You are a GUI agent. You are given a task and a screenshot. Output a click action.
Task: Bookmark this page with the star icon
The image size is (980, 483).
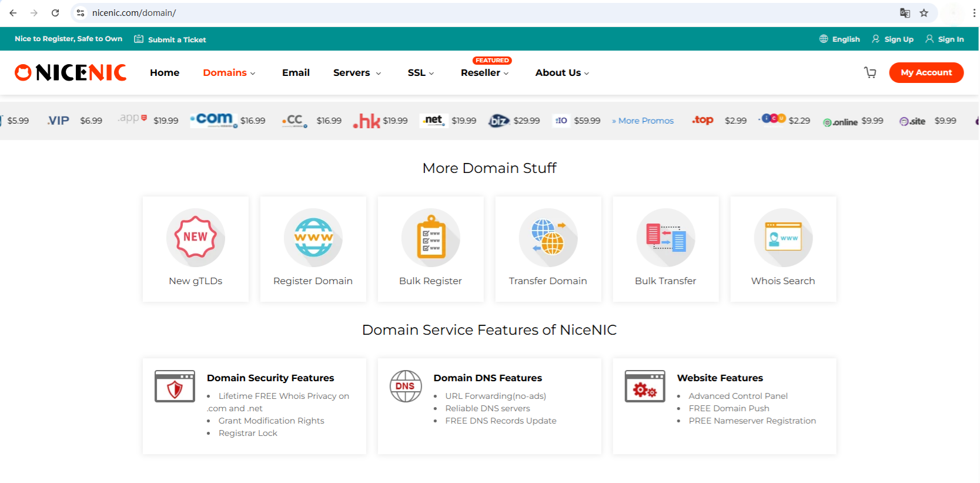[x=924, y=13]
